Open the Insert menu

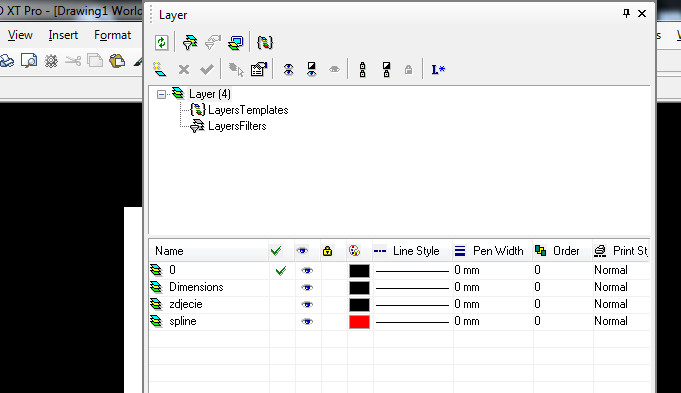63,35
